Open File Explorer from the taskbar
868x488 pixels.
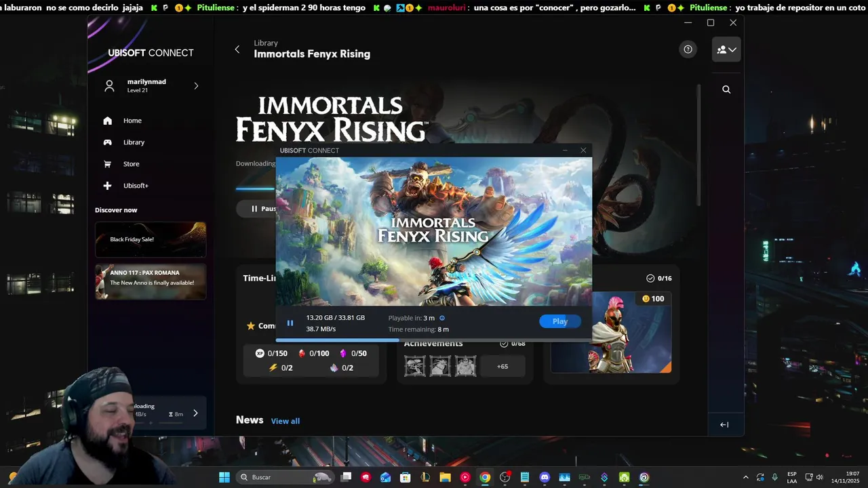[446, 477]
